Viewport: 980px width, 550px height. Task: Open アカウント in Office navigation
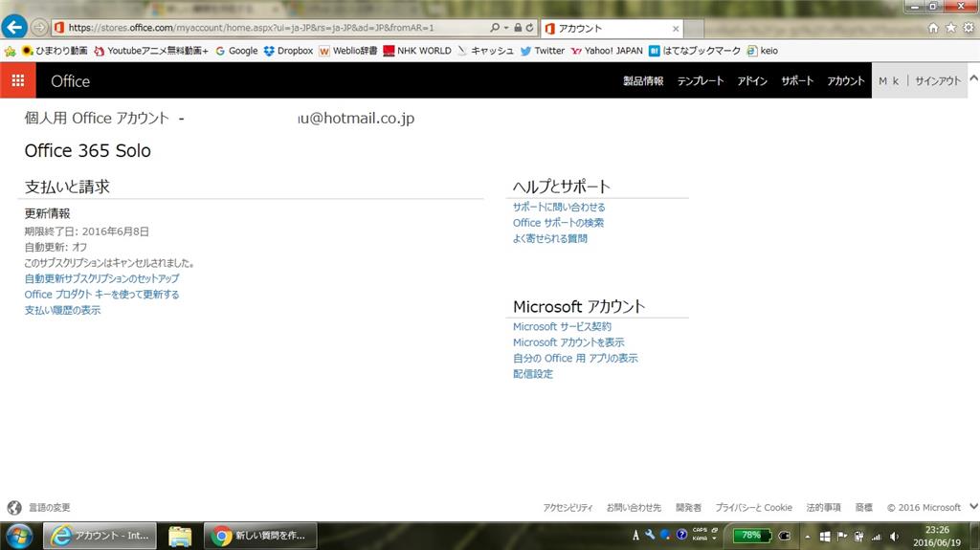pos(846,80)
